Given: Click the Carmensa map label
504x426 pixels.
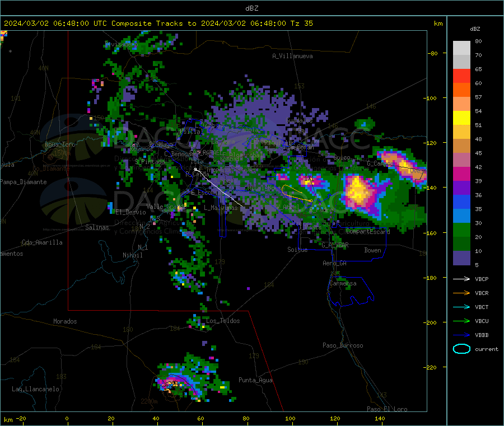Looking at the screenshot, I should pos(343,283).
